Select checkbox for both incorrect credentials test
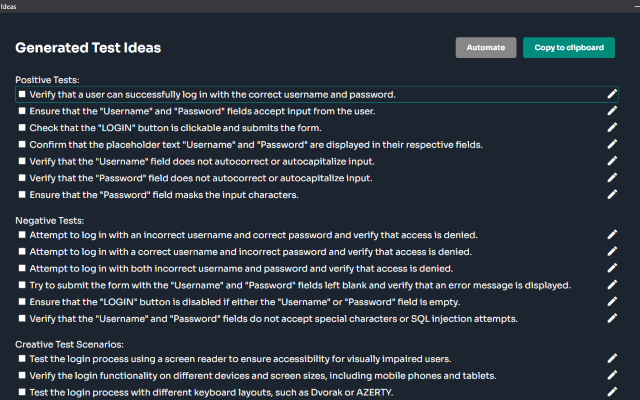The height and width of the screenshot is (400, 640). coord(21,269)
